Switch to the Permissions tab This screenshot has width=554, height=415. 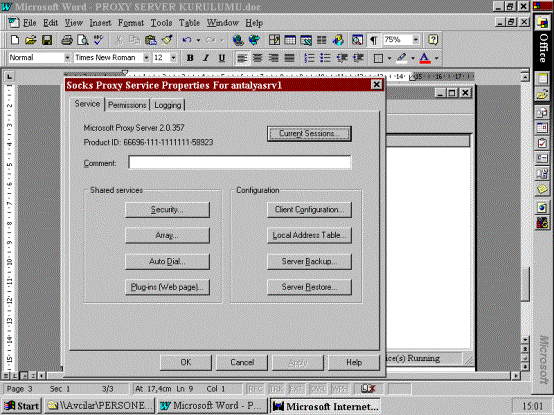coord(127,105)
